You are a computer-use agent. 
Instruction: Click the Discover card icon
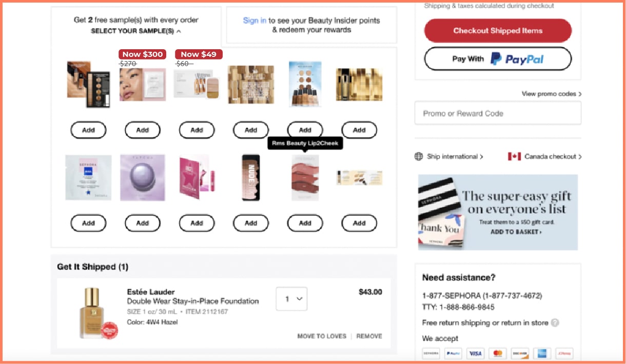point(520,353)
